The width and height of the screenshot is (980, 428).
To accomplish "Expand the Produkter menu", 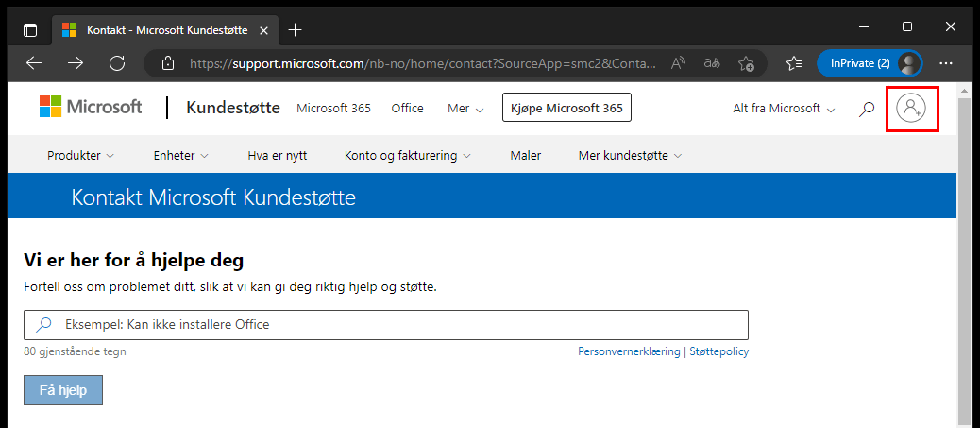I will (x=80, y=155).
